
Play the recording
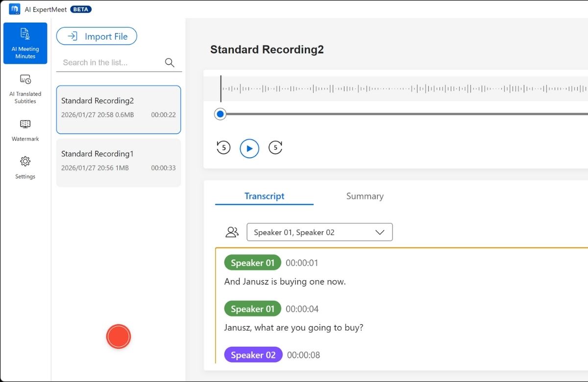pos(249,148)
